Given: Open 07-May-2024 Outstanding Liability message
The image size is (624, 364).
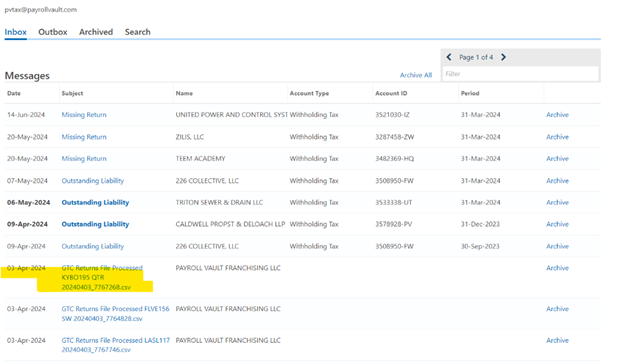Looking at the screenshot, I should 93,181.
